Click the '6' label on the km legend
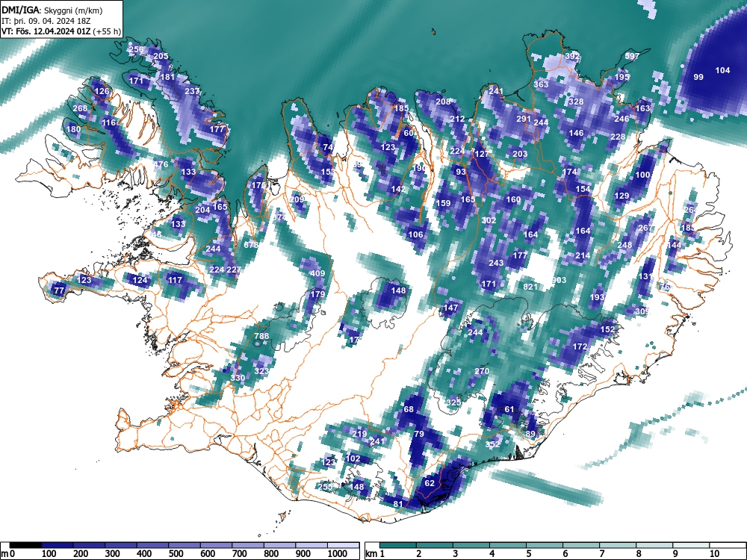The height and width of the screenshot is (560, 747). [565, 554]
